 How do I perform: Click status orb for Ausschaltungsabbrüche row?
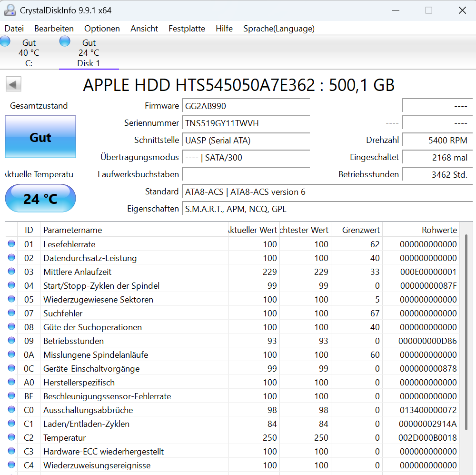[11, 410]
